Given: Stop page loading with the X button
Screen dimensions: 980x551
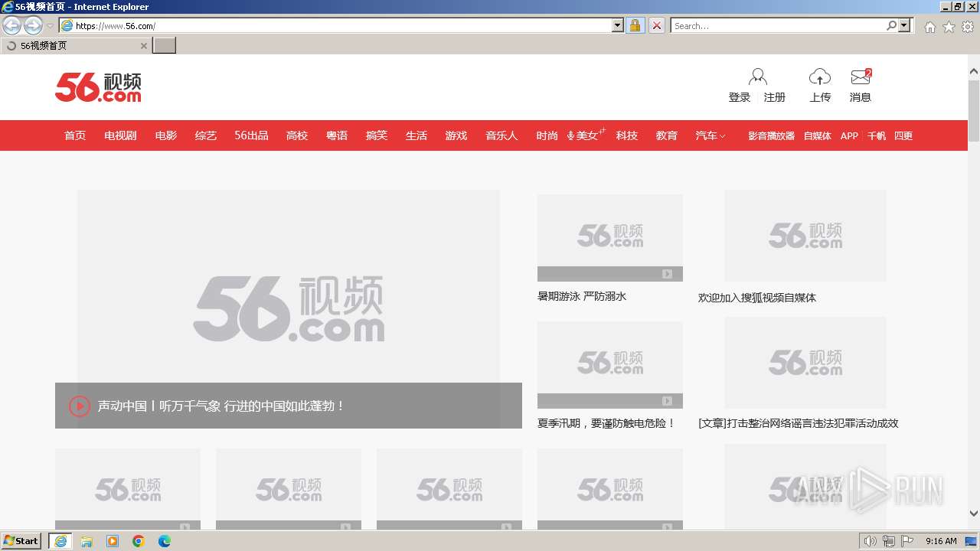Looking at the screenshot, I should [x=657, y=25].
